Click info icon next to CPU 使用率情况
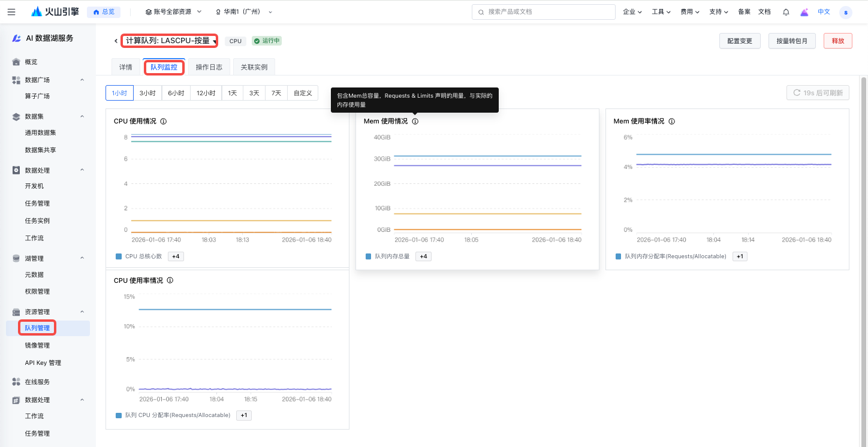This screenshot has width=868, height=447. click(x=170, y=280)
